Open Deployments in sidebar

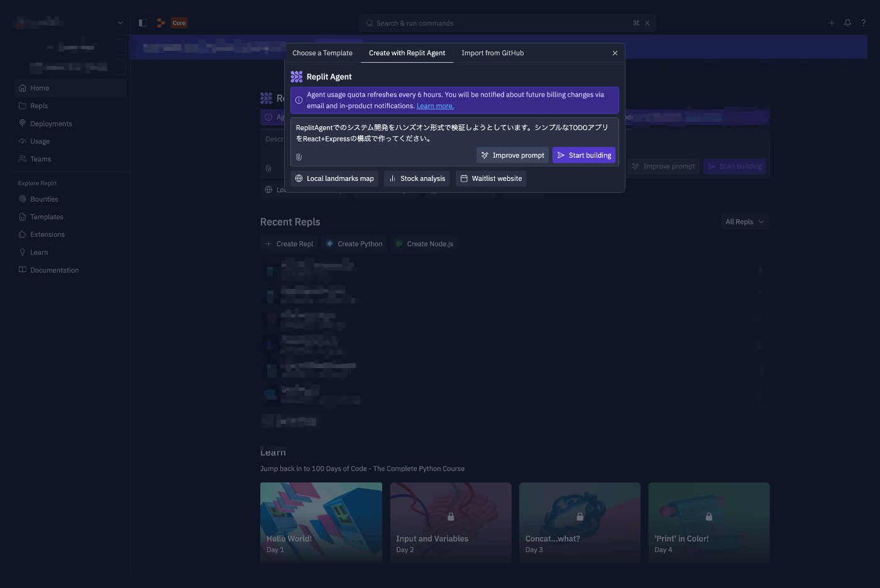70,124
